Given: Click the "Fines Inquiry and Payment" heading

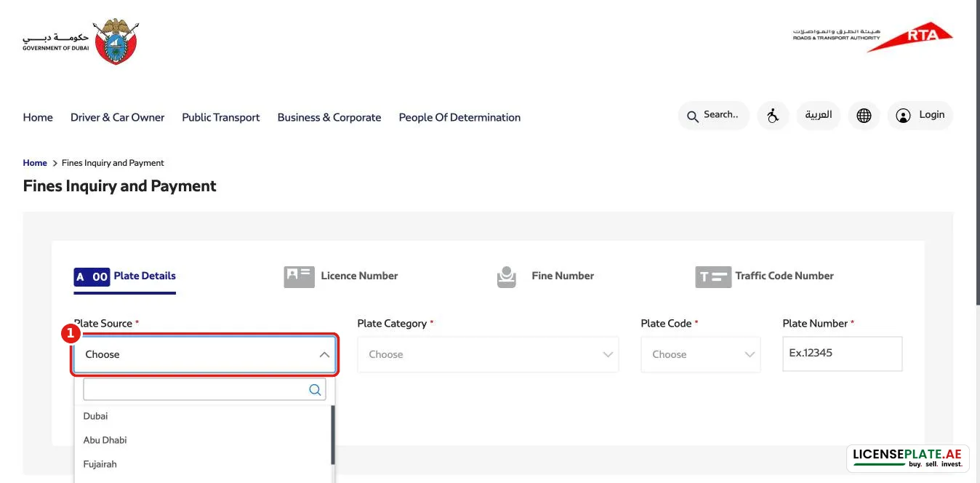Looking at the screenshot, I should 120,186.
